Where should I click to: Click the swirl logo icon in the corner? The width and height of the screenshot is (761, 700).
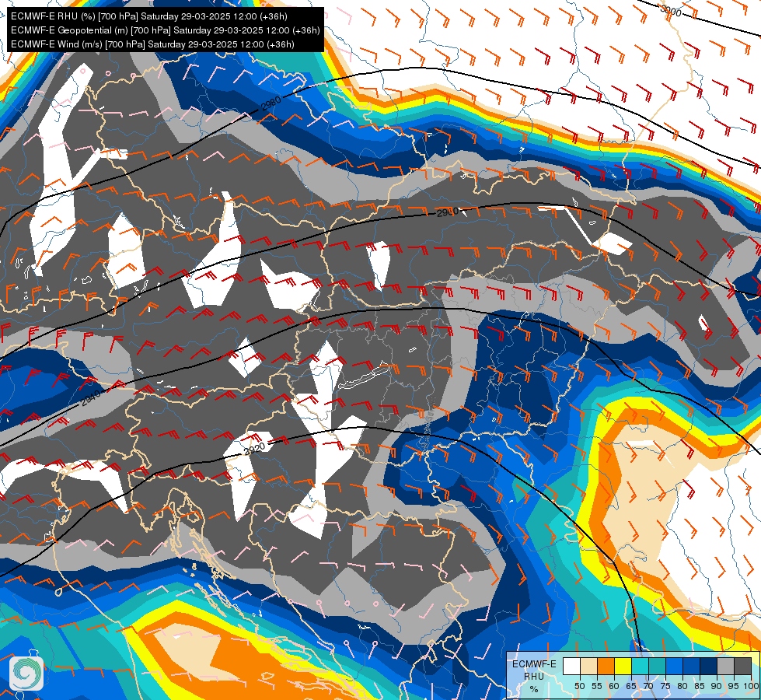(x=26, y=673)
